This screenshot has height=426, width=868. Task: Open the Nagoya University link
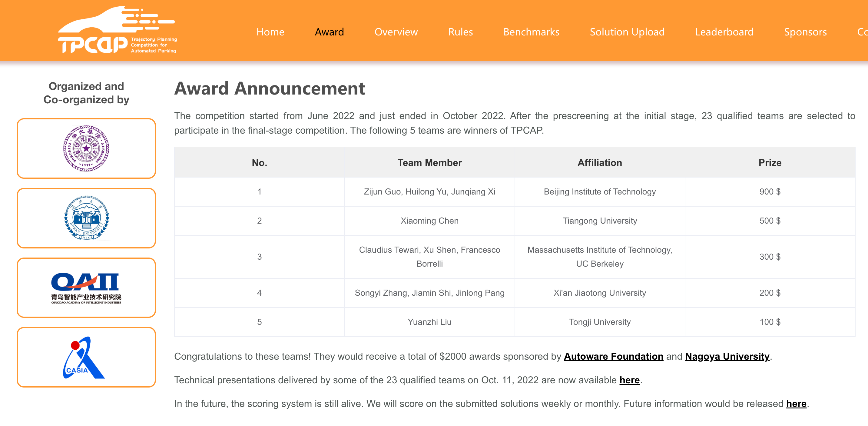pyautogui.click(x=727, y=356)
